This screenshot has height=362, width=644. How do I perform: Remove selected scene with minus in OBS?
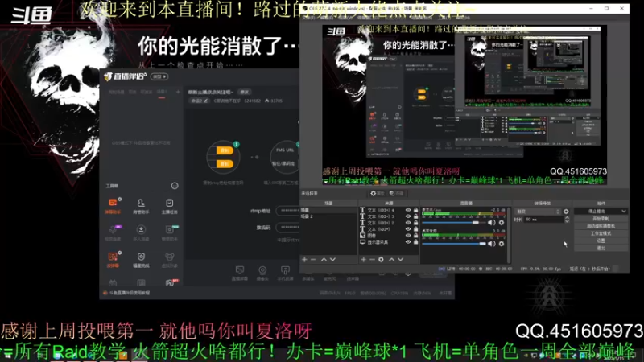click(x=313, y=259)
